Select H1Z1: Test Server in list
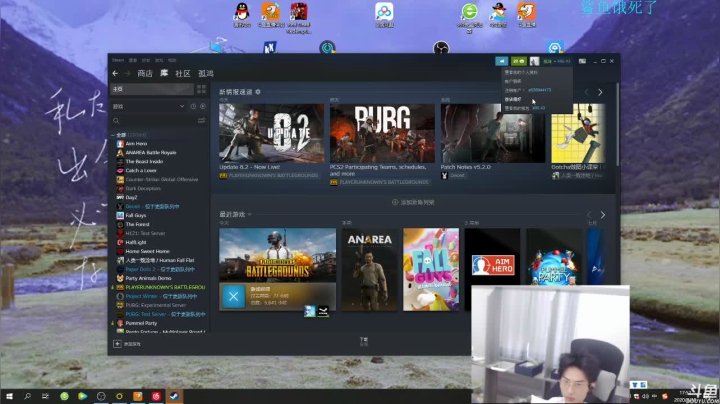 [x=145, y=233]
